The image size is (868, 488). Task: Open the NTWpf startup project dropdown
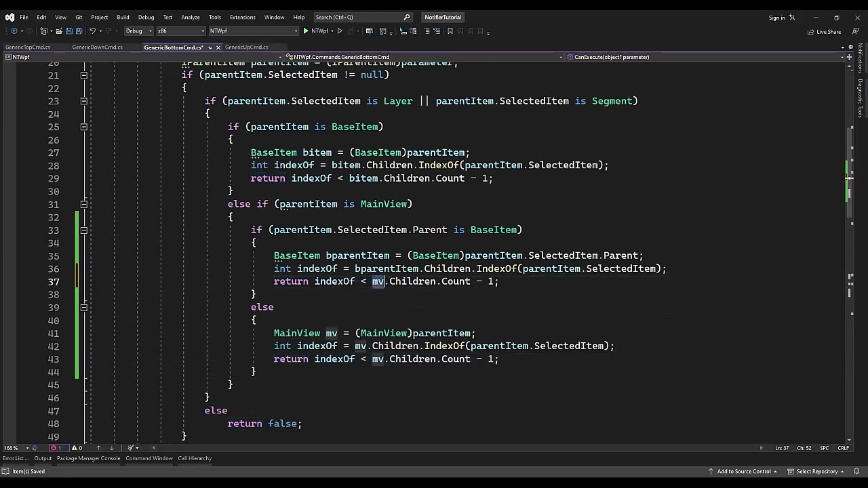(x=253, y=30)
